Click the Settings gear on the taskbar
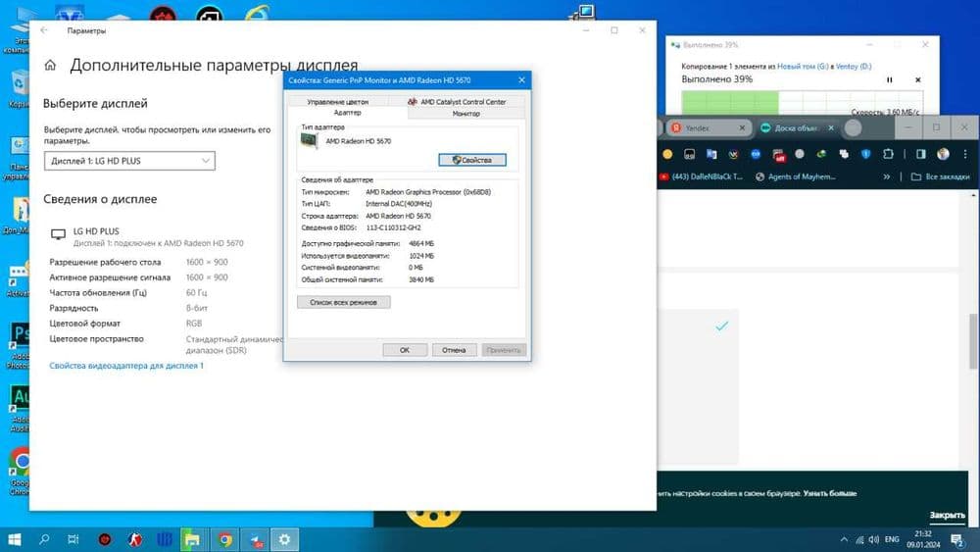This screenshot has height=552, width=980. 284,539
